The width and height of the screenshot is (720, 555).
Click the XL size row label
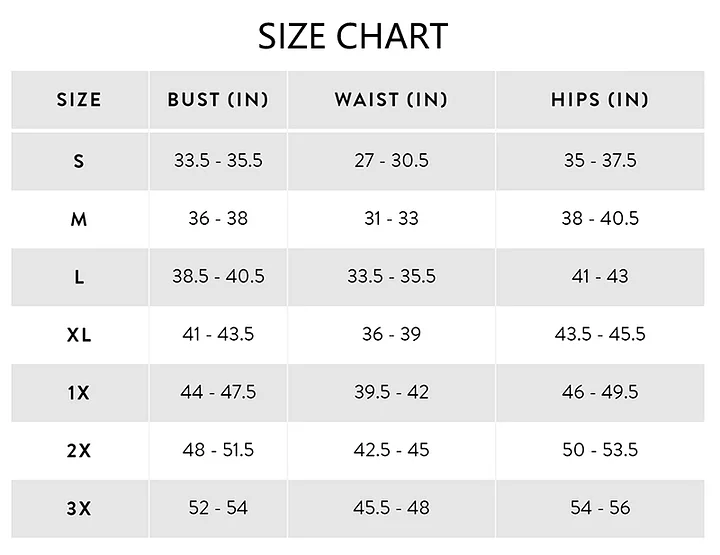coord(79,335)
